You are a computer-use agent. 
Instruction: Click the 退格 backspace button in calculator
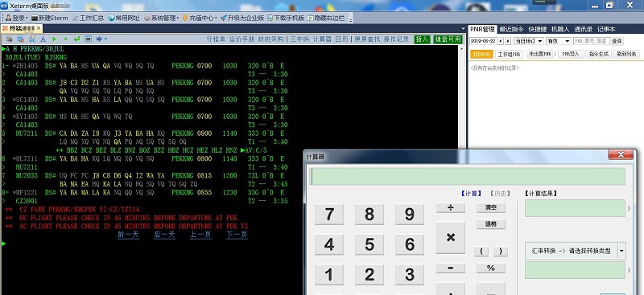(491, 224)
